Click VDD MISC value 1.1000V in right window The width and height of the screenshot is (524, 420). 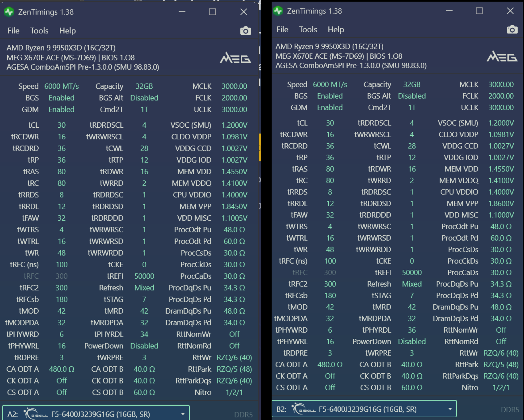501,215
